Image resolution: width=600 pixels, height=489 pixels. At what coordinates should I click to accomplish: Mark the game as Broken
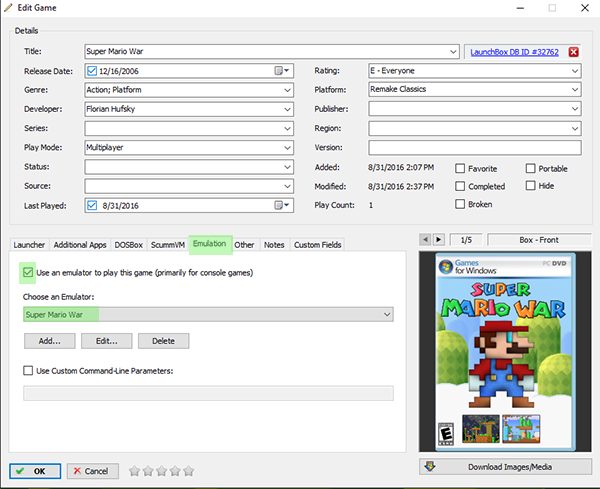click(x=460, y=204)
